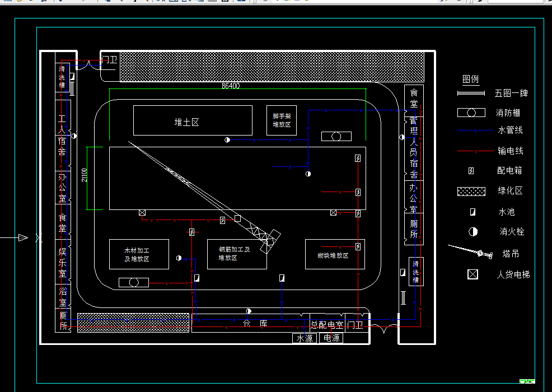Viewport: 552px width, 392px height.
Task: Click the 总配电室 room label
Action: [327, 325]
